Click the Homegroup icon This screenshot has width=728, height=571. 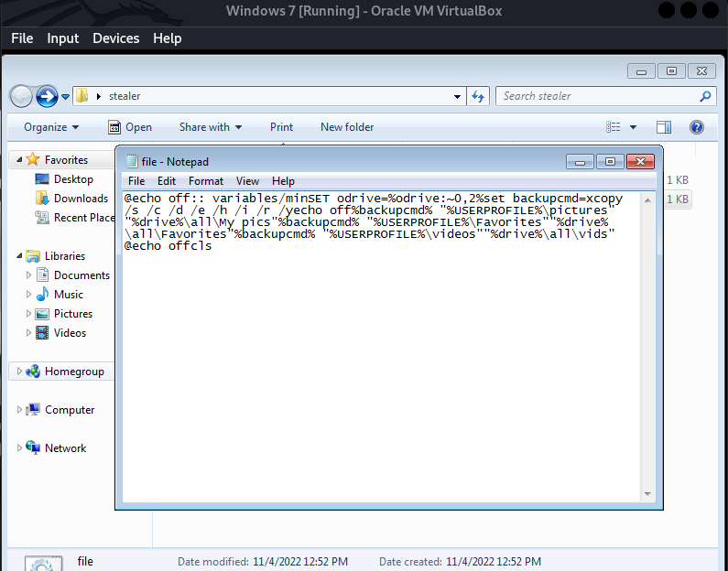(33, 372)
